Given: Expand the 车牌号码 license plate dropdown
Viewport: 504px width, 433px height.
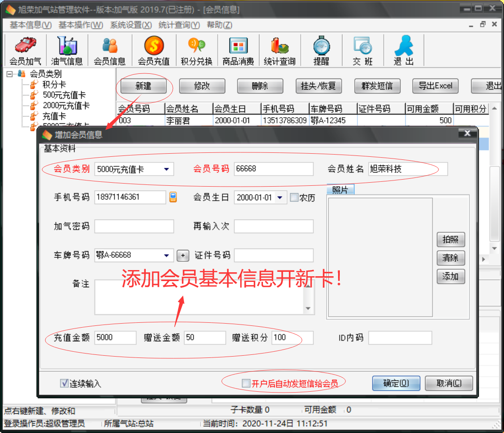Looking at the screenshot, I should coord(167,255).
